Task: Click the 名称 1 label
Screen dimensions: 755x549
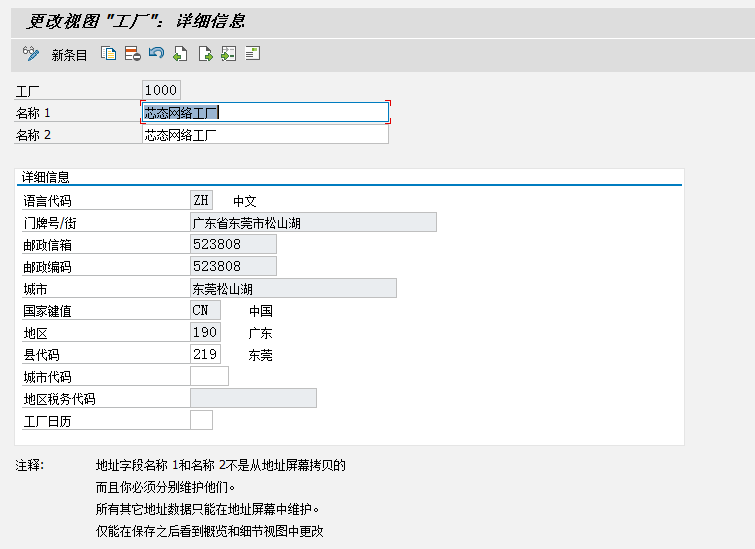Action: (33, 113)
